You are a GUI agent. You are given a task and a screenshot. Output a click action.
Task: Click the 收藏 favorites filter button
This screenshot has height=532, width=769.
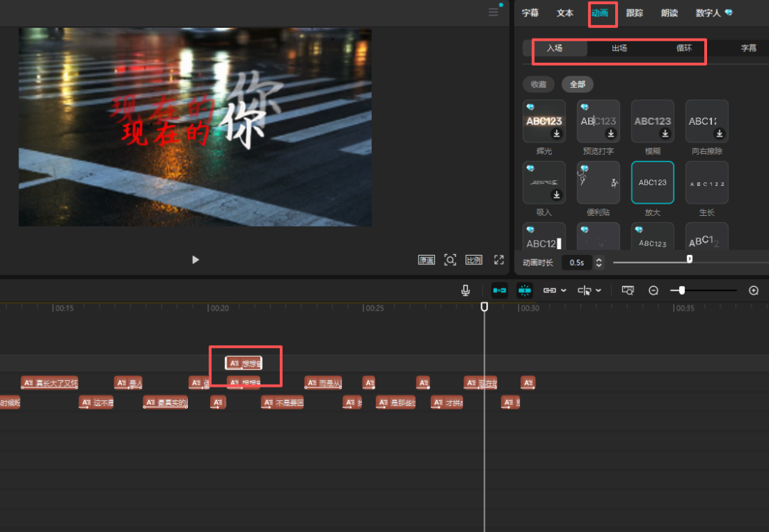pyautogui.click(x=539, y=85)
